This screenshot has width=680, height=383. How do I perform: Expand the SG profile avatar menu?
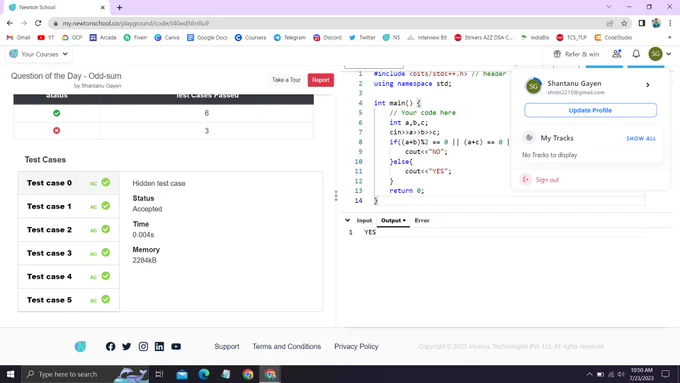point(660,54)
